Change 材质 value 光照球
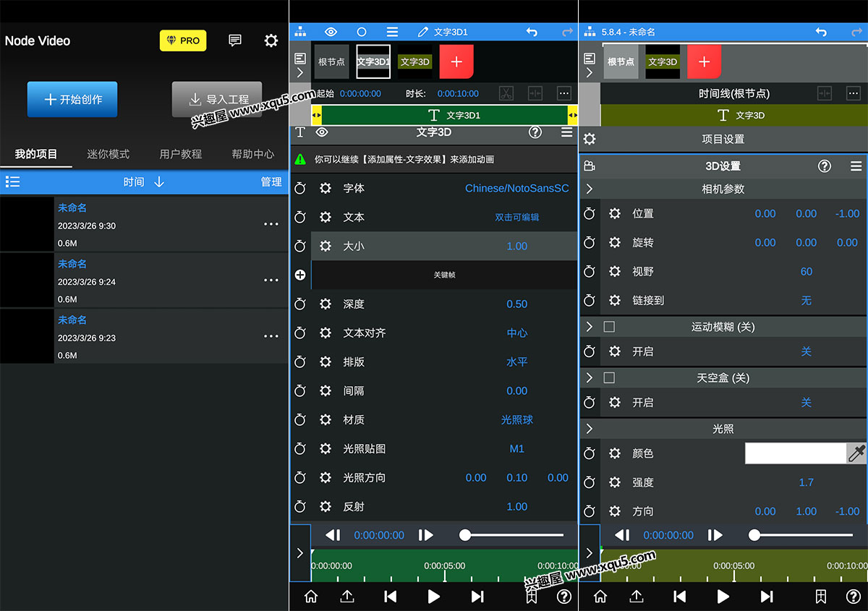 click(x=517, y=419)
